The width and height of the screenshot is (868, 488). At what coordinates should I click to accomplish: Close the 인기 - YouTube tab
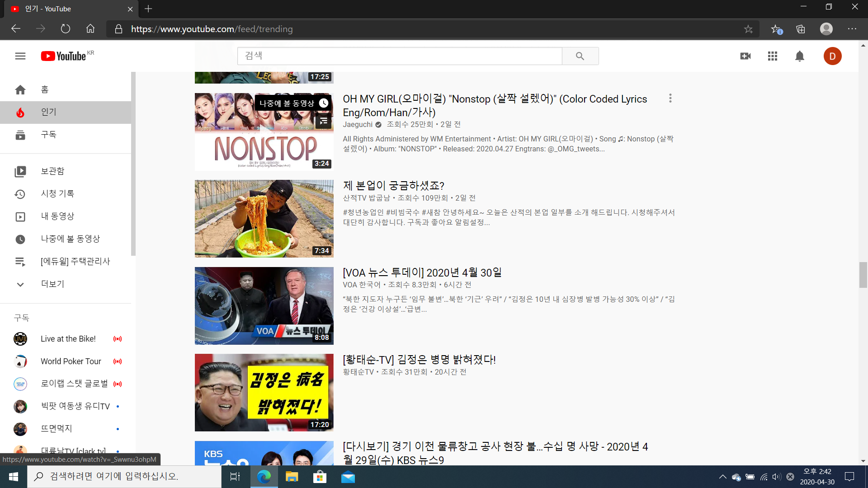(130, 9)
